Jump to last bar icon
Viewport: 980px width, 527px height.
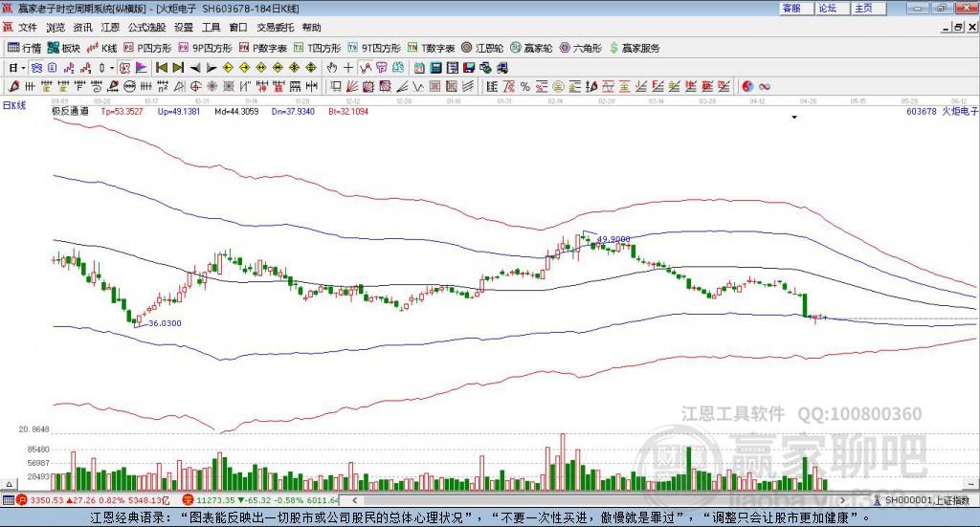[x=178, y=68]
